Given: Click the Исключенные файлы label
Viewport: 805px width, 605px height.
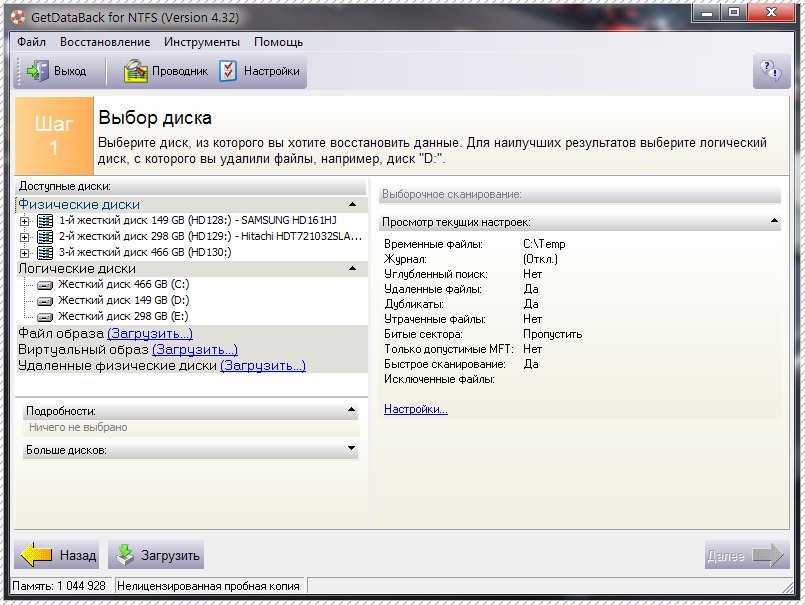Looking at the screenshot, I should click(x=439, y=379).
